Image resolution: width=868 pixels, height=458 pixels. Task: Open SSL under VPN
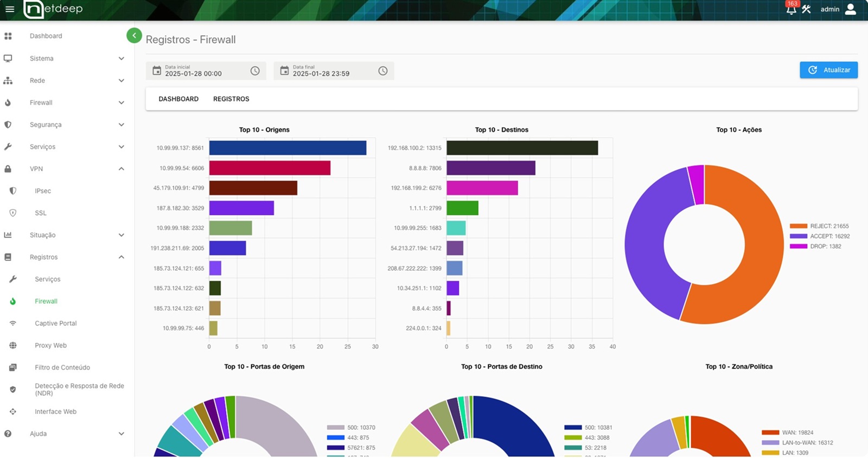(41, 213)
